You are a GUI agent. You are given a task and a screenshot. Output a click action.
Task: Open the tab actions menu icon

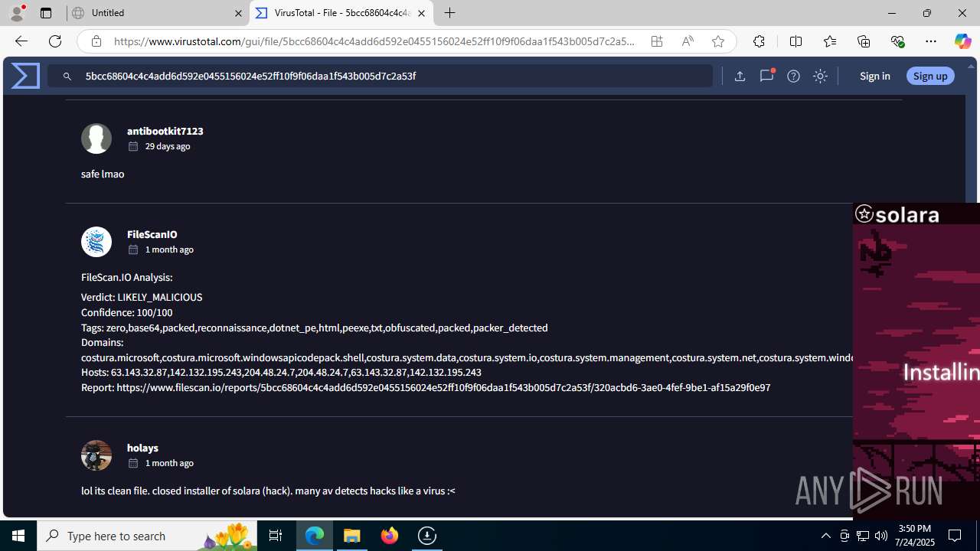point(46,13)
